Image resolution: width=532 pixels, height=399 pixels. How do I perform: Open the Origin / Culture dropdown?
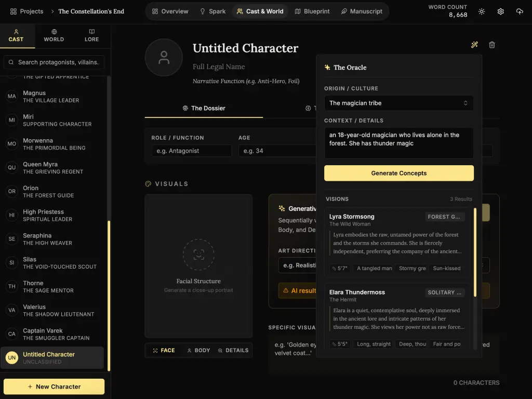pyautogui.click(x=398, y=103)
